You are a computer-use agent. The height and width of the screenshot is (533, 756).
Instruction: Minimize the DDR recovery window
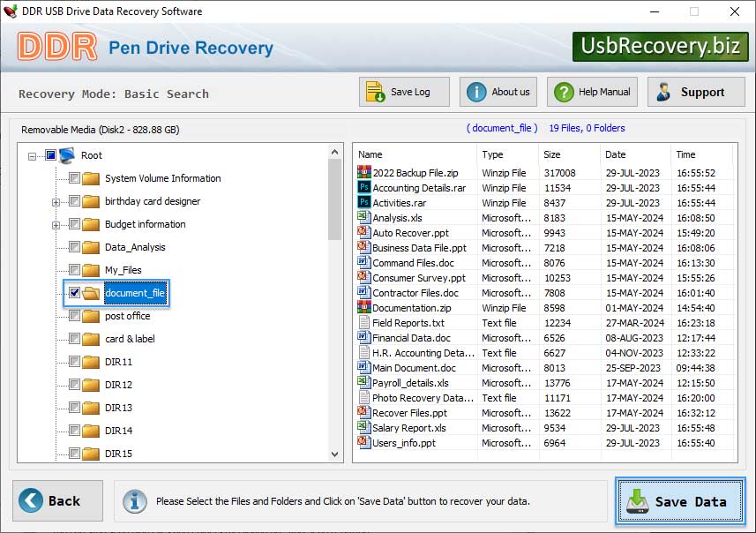click(x=655, y=11)
